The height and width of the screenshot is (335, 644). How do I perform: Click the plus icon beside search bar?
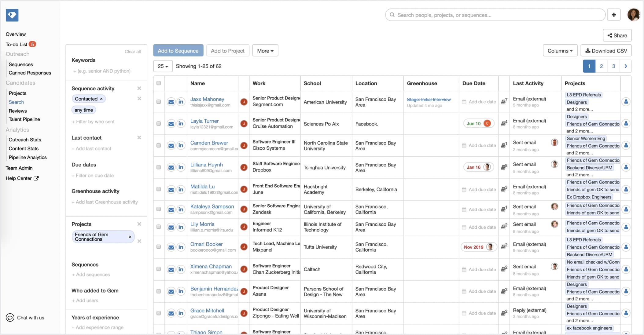point(613,15)
